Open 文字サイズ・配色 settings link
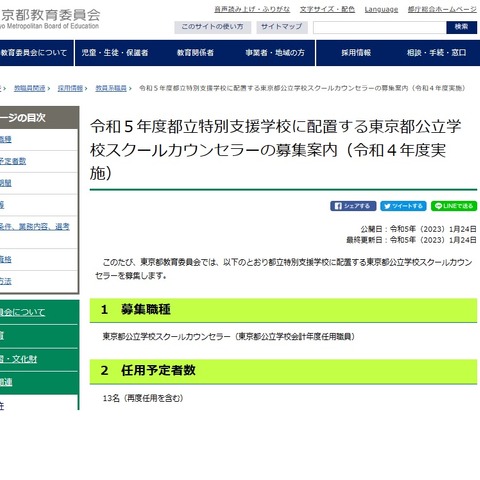This screenshot has width=480, height=480. (327, 9)
